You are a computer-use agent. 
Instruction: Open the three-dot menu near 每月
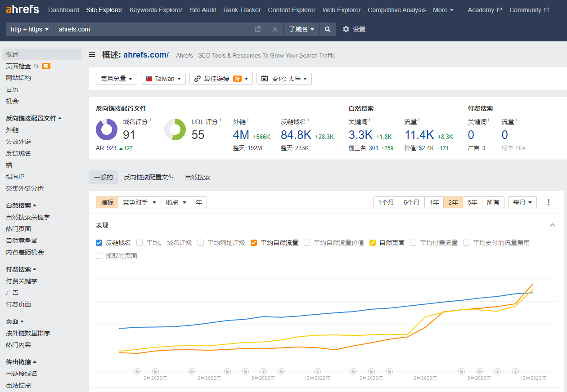point(549,202)
